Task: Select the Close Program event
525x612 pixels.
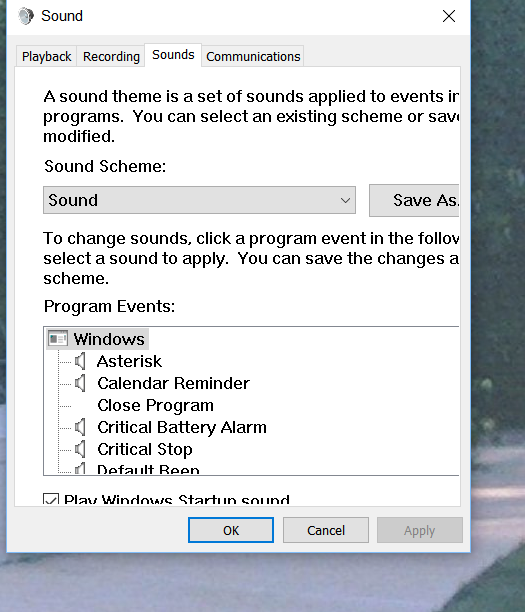Action: [x=155, y=406]
